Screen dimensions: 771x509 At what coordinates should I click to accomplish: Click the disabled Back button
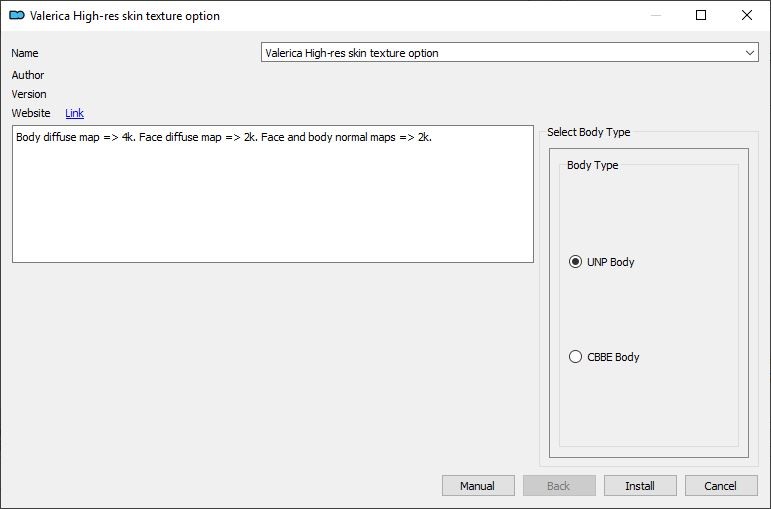click(x=559, y=486)
